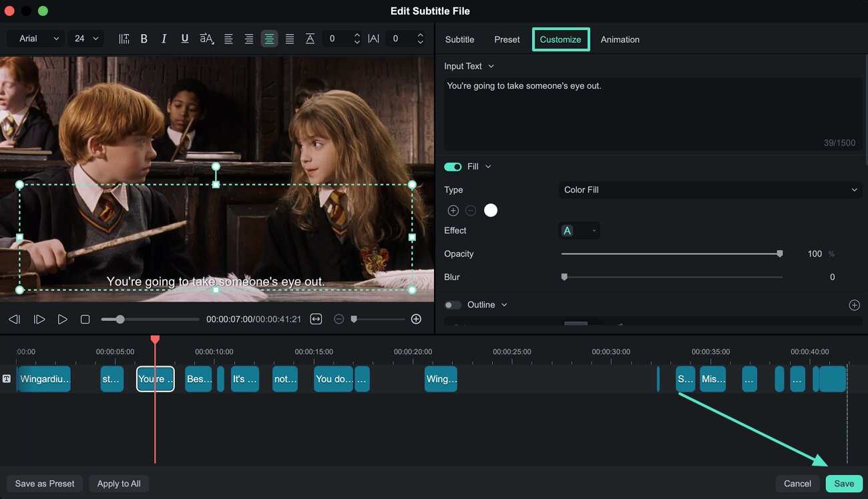Click the red playhead marker
The width and height of the screenshot is (868, 499).
[x=155, y=340]
